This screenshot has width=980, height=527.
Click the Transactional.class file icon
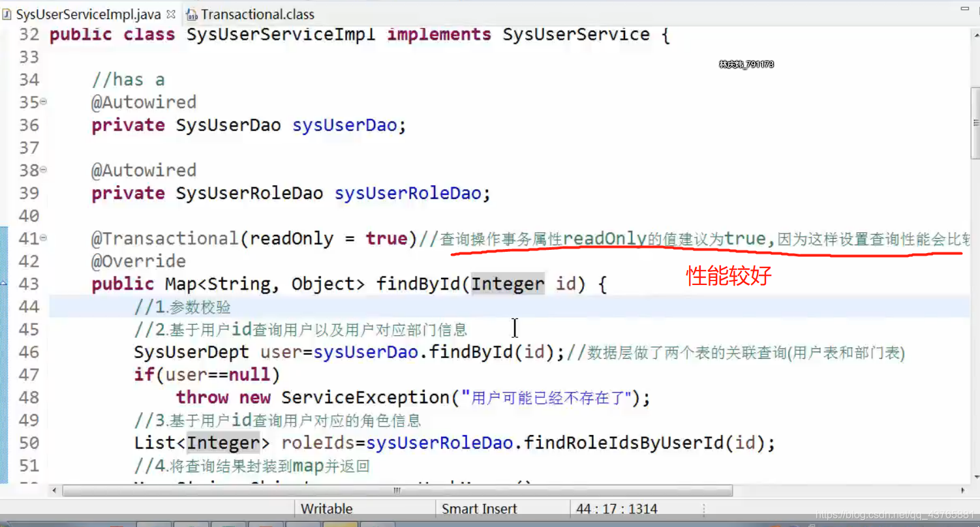(x=192, y=14)
